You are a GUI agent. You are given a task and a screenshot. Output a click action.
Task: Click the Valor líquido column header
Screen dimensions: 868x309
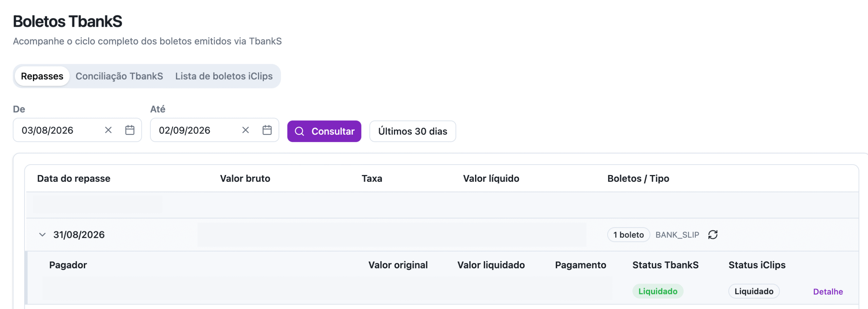(491, 179)
